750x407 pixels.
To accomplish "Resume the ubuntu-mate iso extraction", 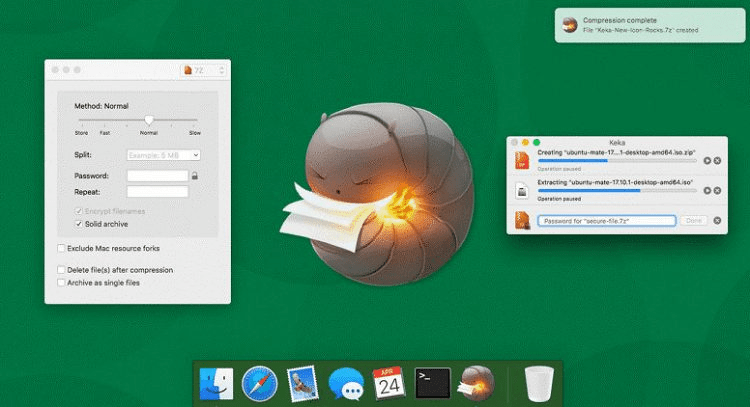I will coord(707,190).
